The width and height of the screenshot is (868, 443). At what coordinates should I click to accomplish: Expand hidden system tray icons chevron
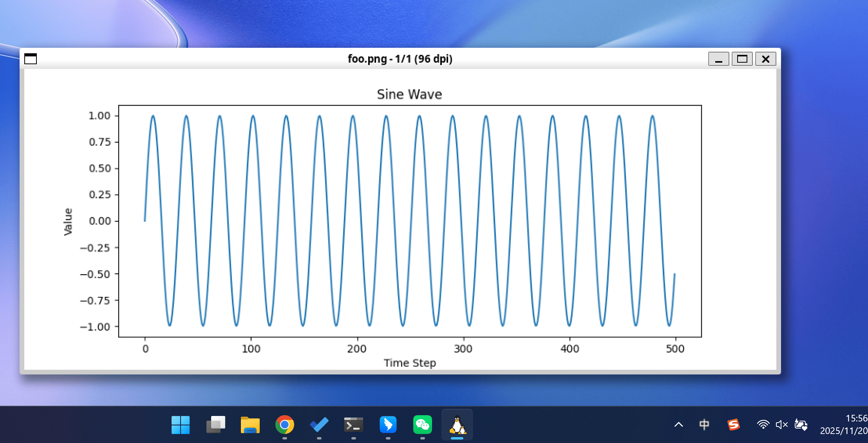tap(679, 425)
